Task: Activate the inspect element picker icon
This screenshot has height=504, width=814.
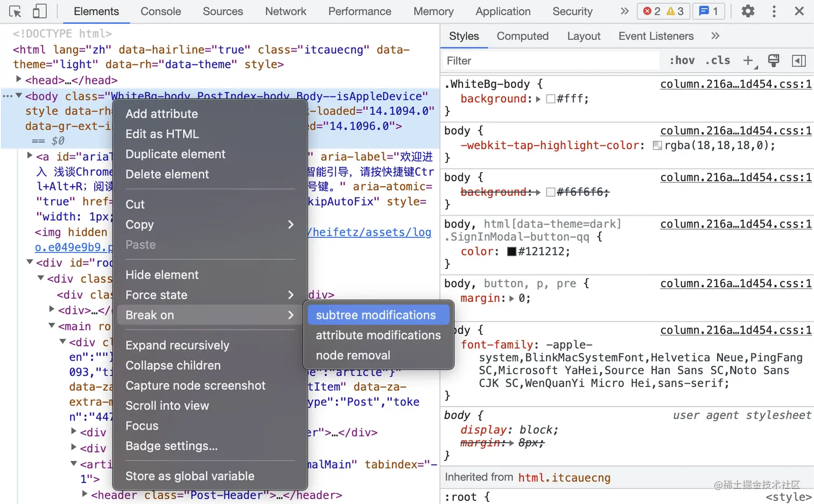Action: [x=15, y=11]
